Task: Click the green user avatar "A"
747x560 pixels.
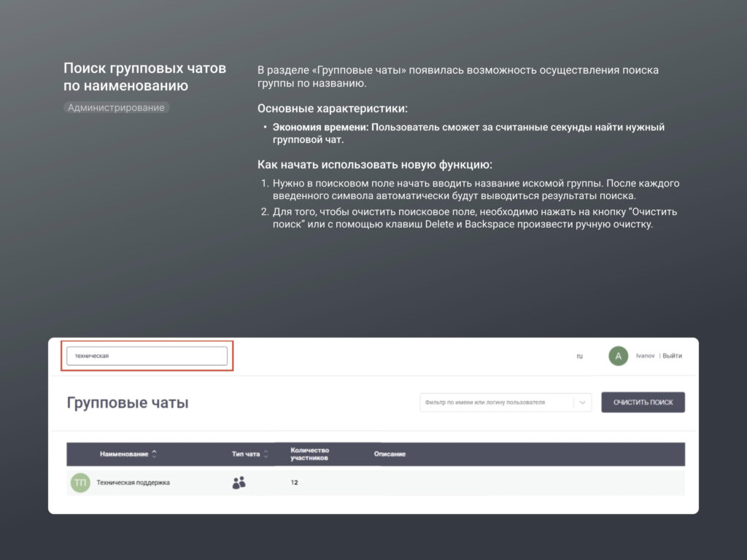Action: [x=618, y=356]
